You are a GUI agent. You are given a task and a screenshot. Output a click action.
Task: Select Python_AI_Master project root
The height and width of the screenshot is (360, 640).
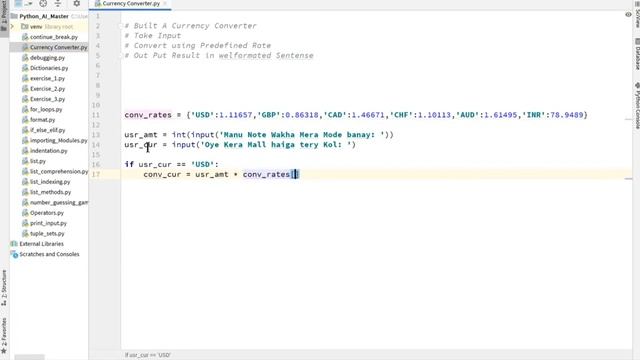click(44, 16)
